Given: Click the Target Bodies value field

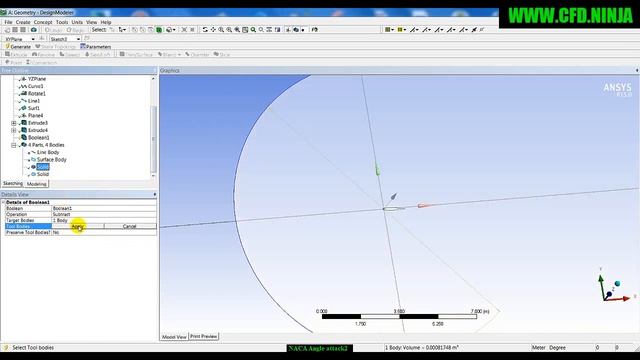Looking at the screenshot, I should point(104,220).
